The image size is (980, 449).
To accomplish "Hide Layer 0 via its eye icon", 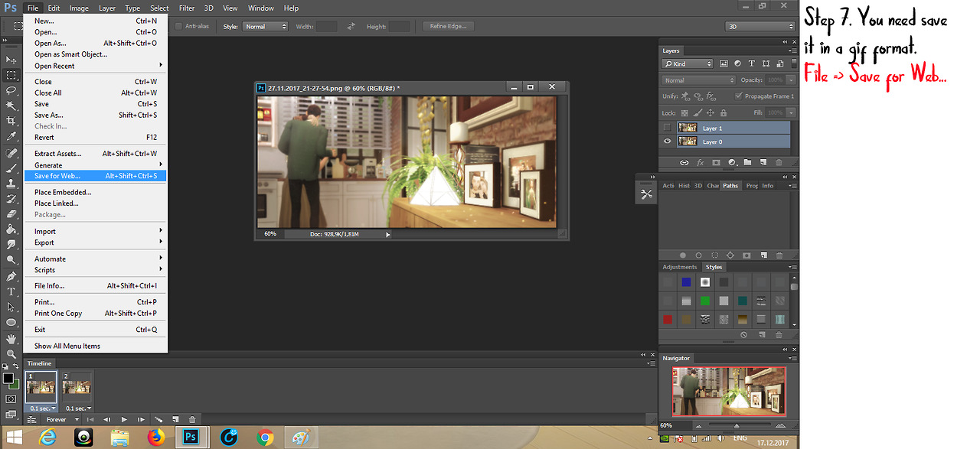I will pos(667,142).
